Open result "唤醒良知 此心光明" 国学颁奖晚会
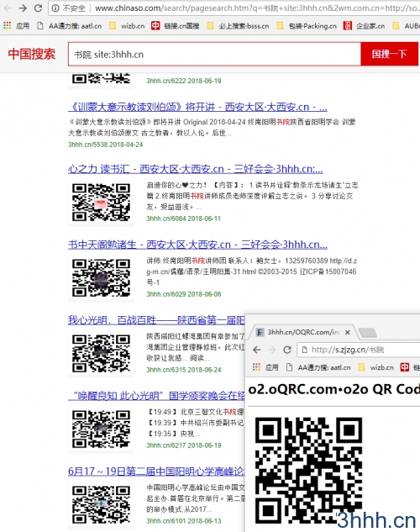Screen dimensions: 420x532 156,396
